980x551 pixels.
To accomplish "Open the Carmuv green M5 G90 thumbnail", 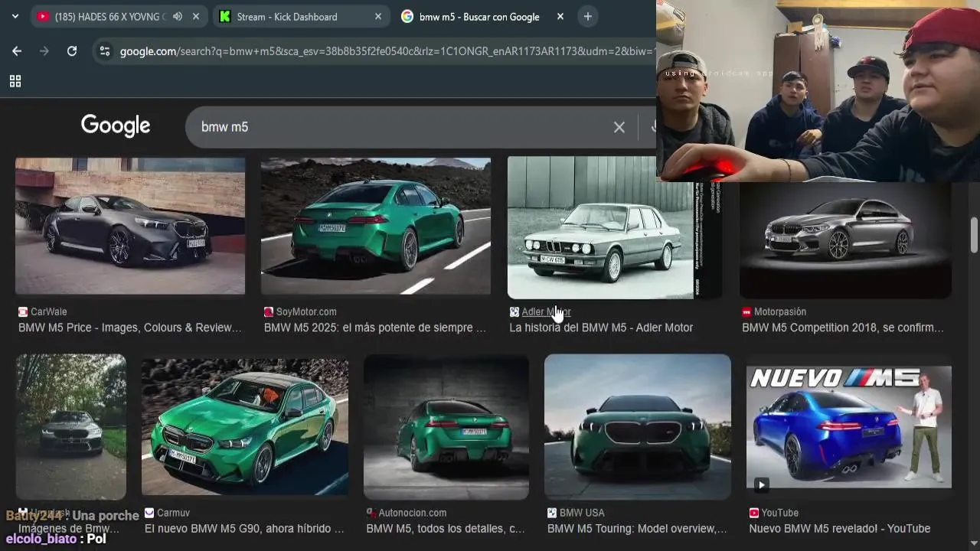I will pyautogui.click(x=245, y=426).
